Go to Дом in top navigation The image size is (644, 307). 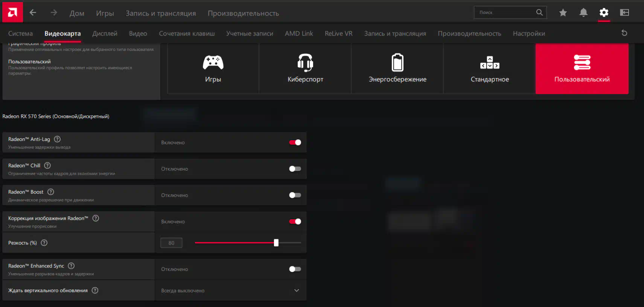pos(77,13)
